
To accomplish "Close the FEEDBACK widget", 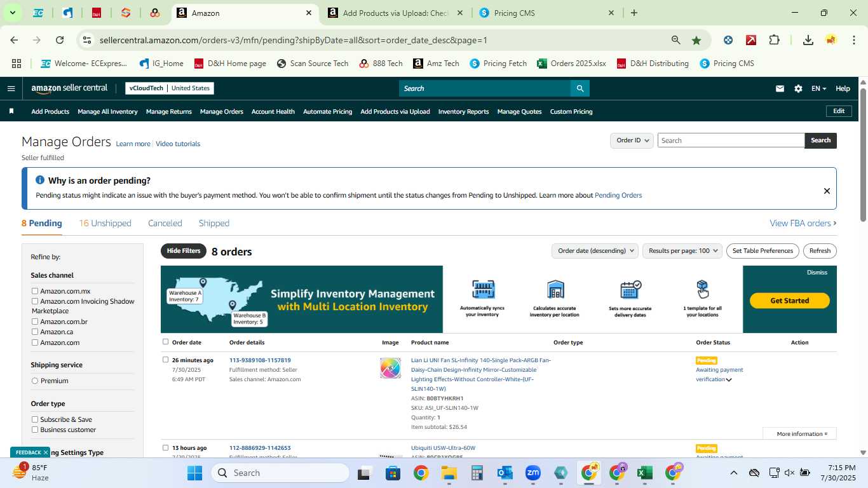I will (46, 452).
